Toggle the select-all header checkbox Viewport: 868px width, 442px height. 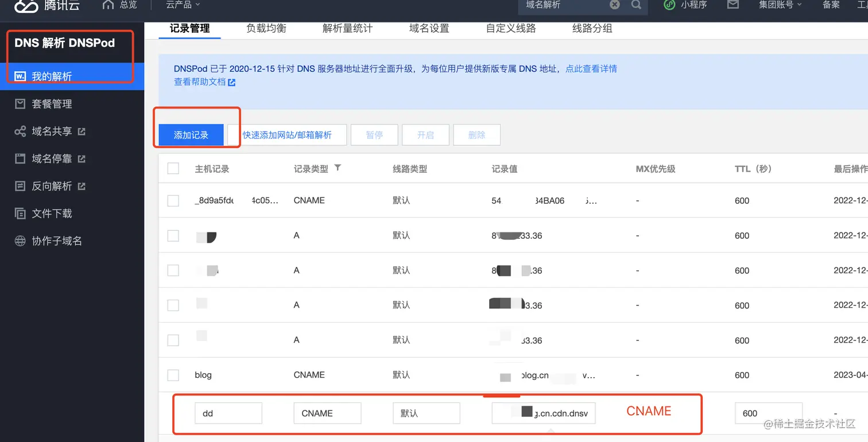pos(173,169)
